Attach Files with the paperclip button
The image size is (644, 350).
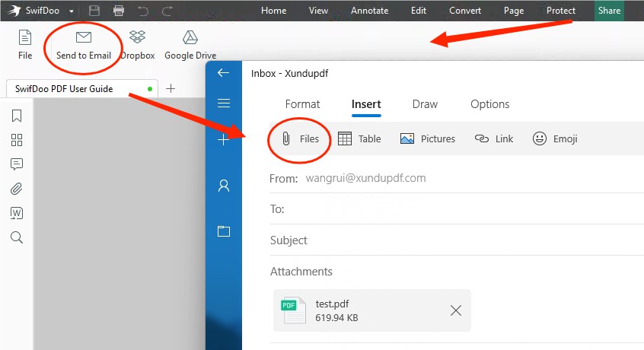click(300, 139)
